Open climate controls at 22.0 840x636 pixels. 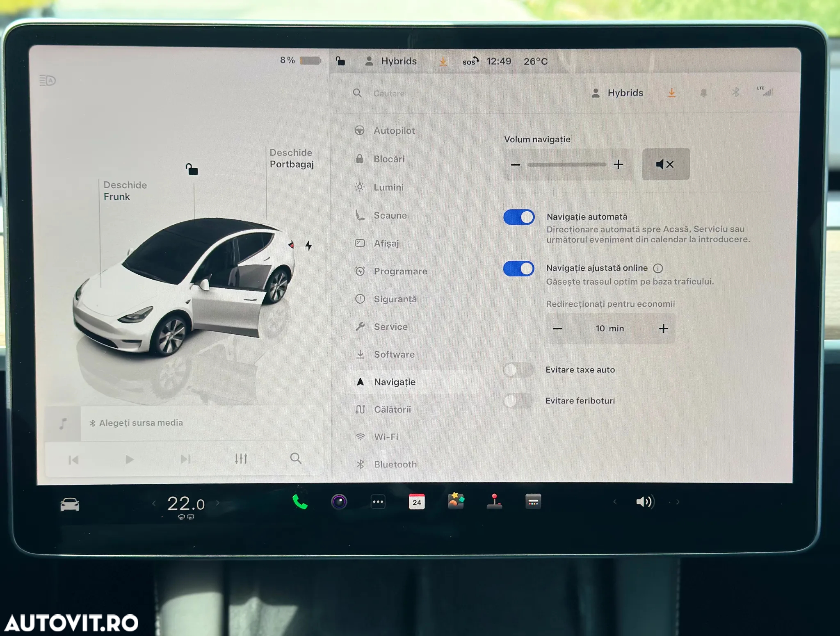[x=186, y=504]
